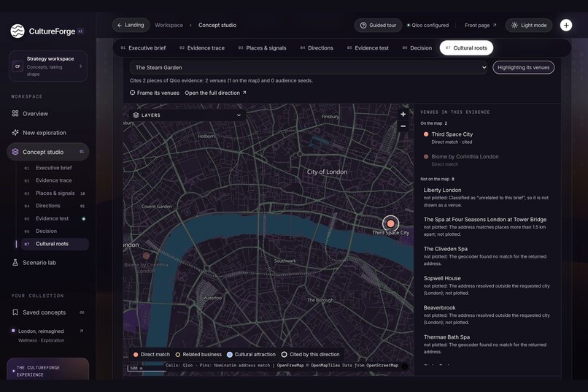
Task: Open the Directions tab
Action: point(317,48)
